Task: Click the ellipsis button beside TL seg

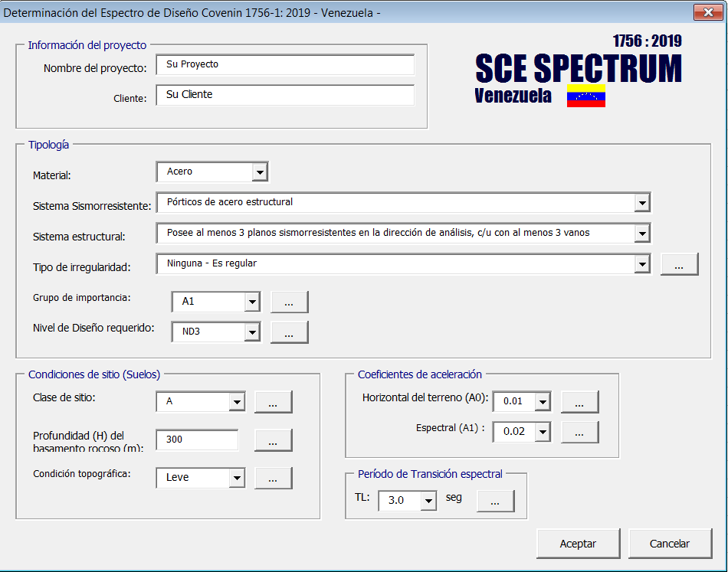Action: click(496, 501)
